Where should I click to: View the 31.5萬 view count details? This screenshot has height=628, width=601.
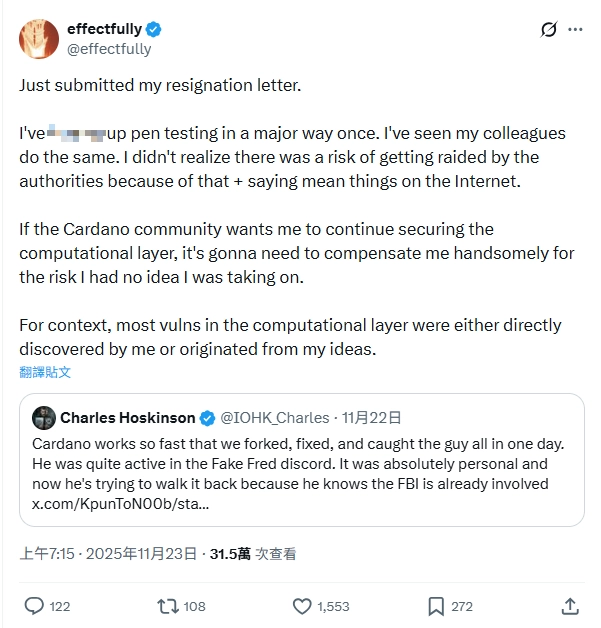(x=253, y=554)
